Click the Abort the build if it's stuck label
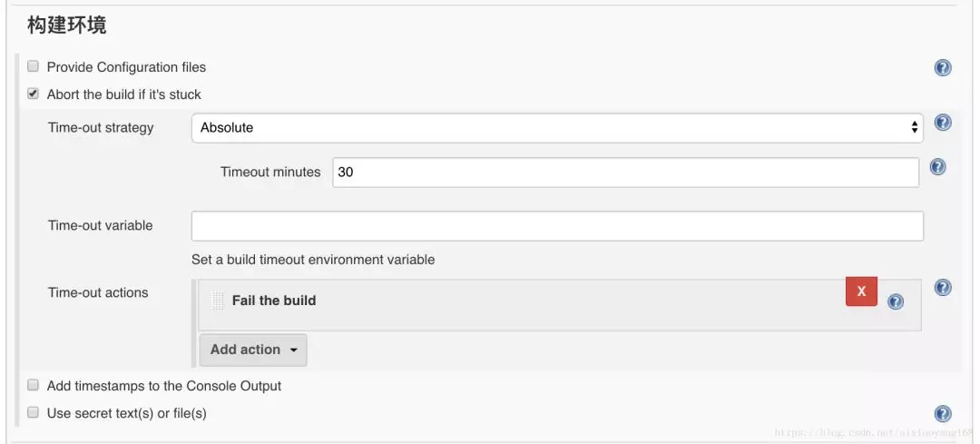 coord(124,94)
